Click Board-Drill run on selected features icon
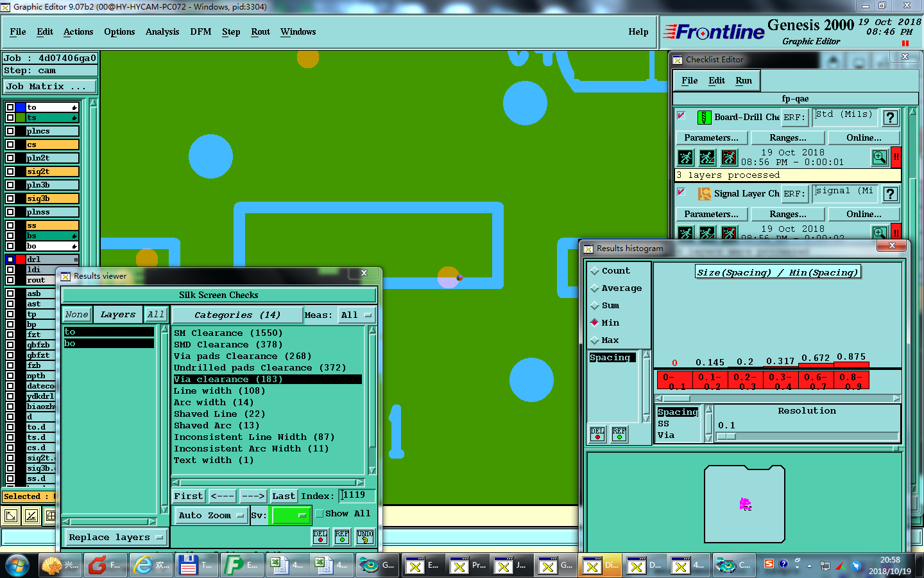Viewport: 924px width, 578px height. [708, 157]
